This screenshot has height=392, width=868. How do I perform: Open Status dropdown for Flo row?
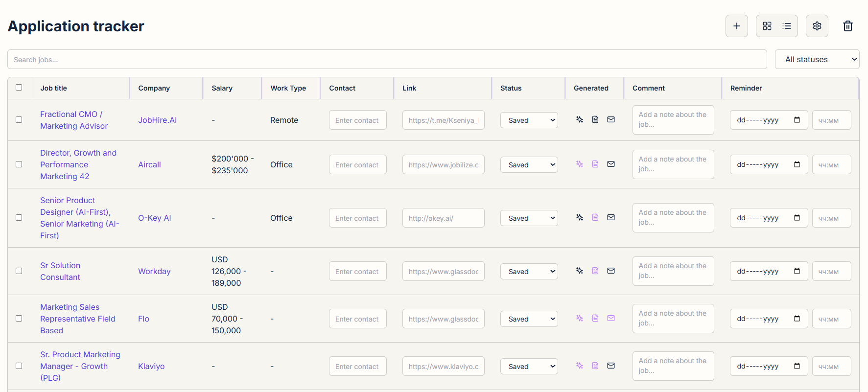pyautogui.click(x=529, y=319)
